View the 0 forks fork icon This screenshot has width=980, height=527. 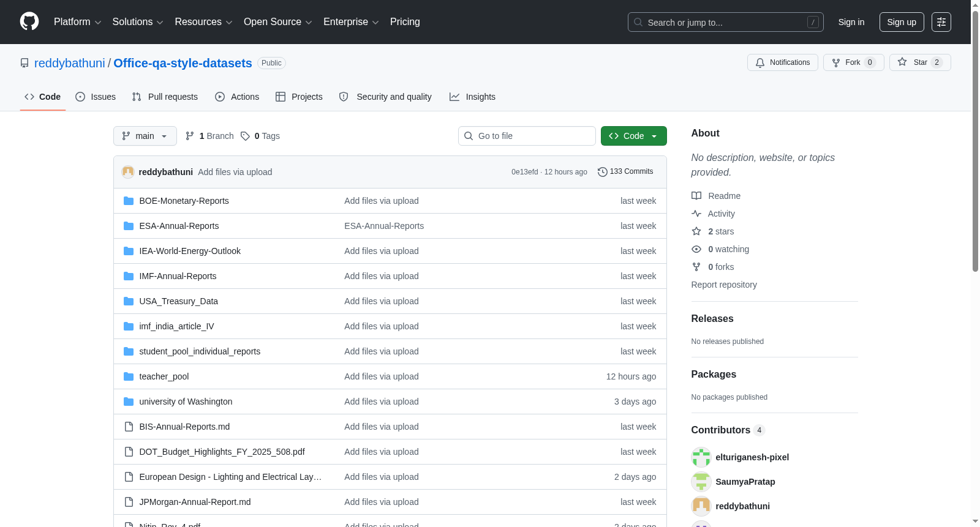click(696, 267)
